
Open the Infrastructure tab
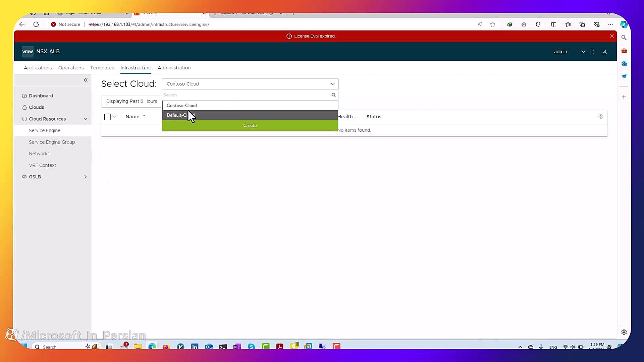136,68
